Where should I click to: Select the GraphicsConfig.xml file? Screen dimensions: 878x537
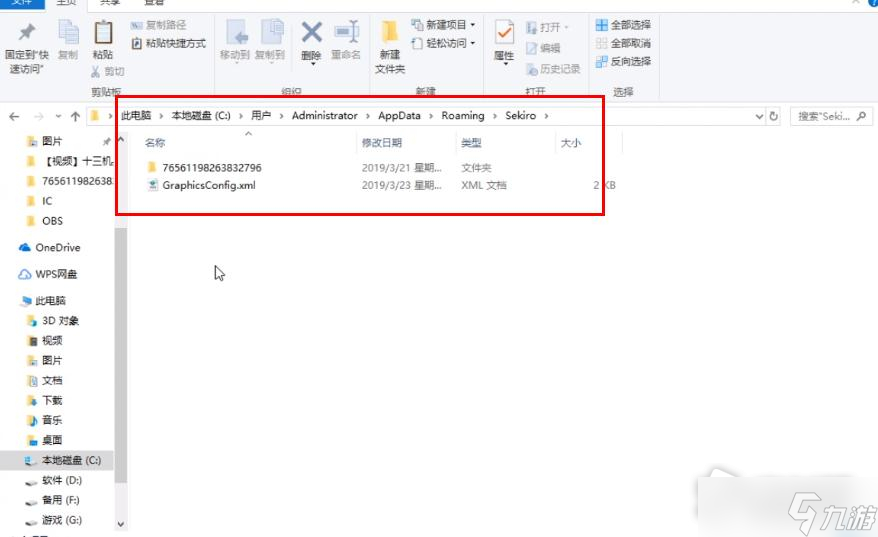click(x=209, y=185)
